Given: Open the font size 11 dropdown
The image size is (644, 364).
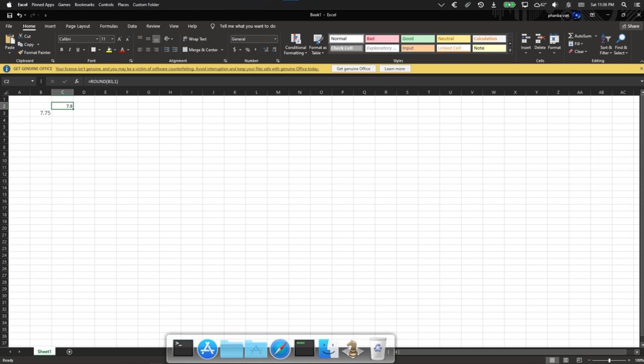Looking at the screenshot, I should 112,39.
